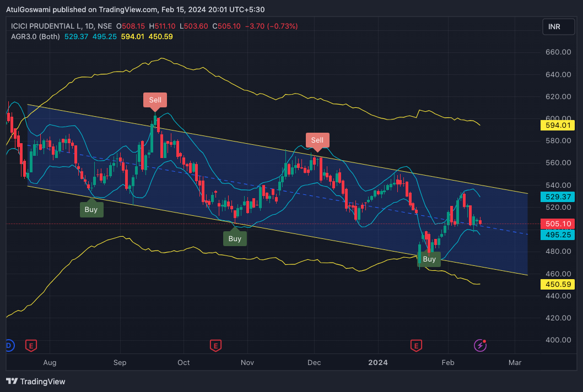
Task: Click the red E earnings icon in January 2024
Action: (x=416, y=346)
